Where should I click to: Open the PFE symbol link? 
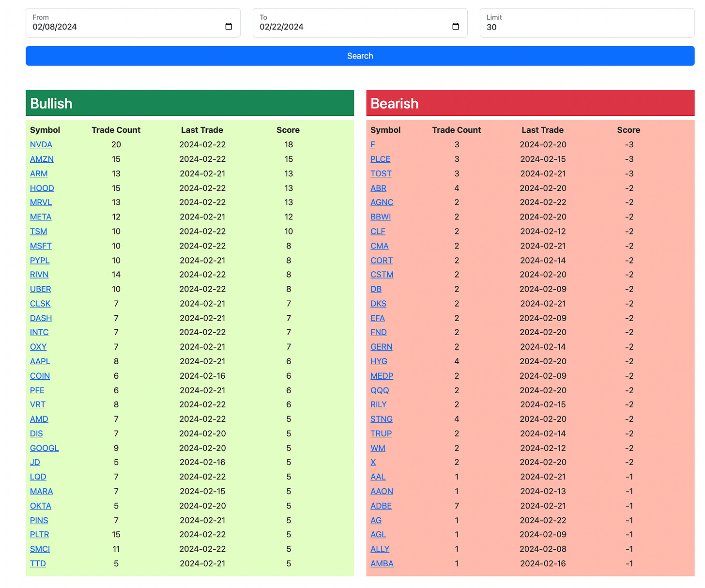tap(37, 390)
